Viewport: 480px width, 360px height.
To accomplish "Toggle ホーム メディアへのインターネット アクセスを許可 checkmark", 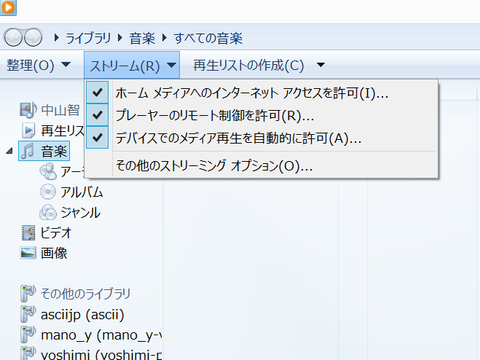I will [97, 92].
